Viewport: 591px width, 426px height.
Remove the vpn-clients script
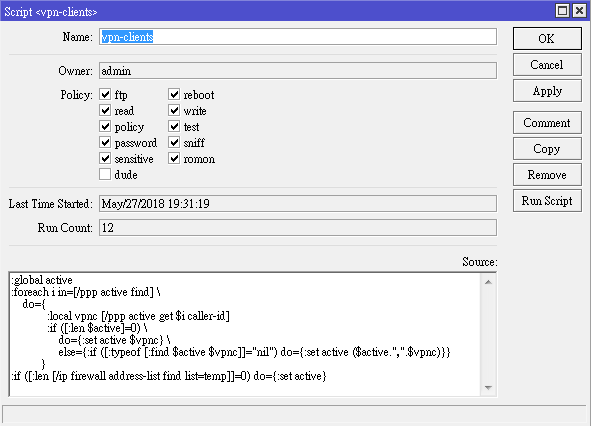pyautogui.click(x=547, y=175)
